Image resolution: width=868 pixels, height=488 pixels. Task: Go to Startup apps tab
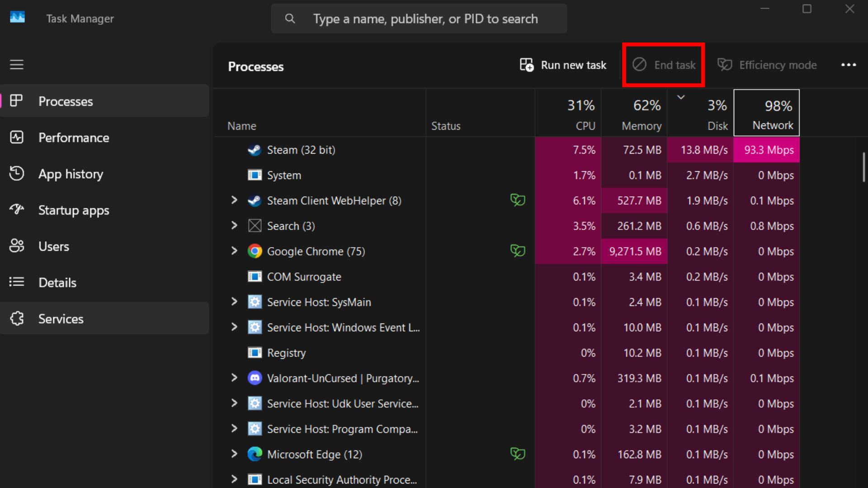pyautogui.click(x=104, y=210)
